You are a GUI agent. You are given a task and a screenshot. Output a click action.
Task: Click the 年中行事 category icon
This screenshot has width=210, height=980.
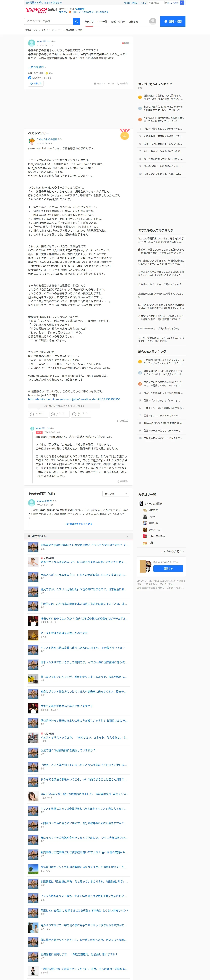coord(145,523)
